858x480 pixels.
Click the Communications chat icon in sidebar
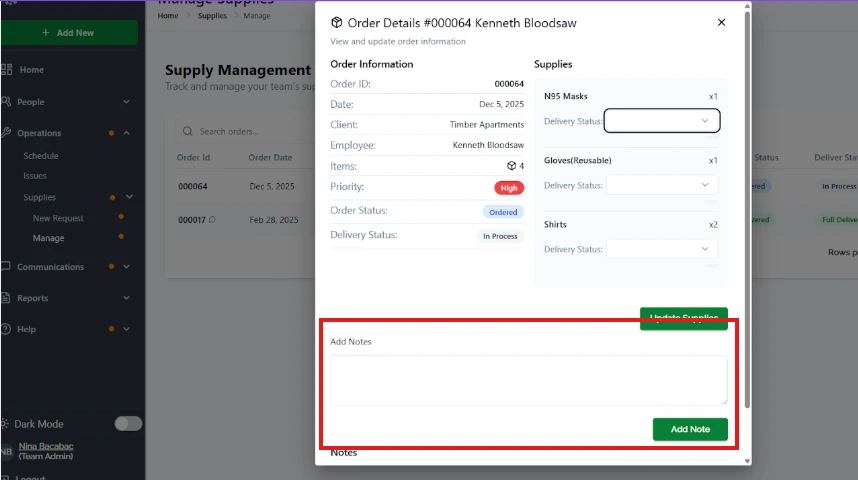click(x=7, y=267)
